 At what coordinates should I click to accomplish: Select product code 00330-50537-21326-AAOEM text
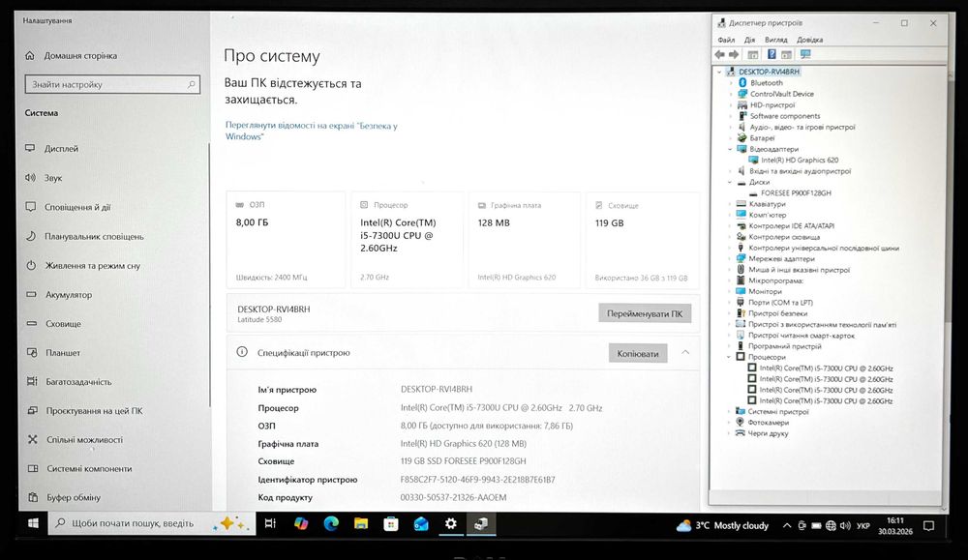453,497
